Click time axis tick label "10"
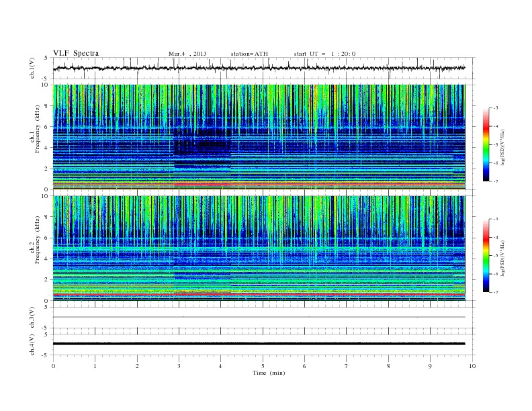Viewport: 532px width, 411px height. coord(472,366)
